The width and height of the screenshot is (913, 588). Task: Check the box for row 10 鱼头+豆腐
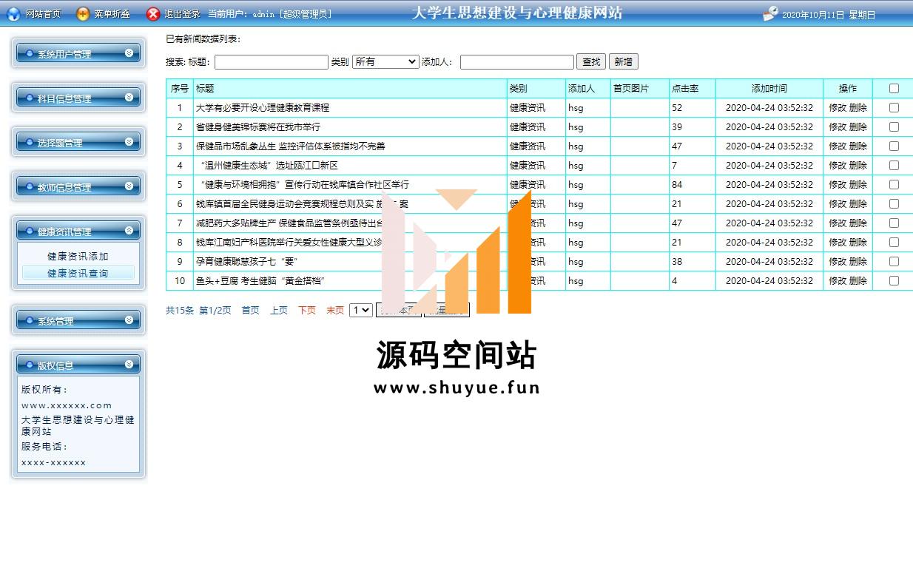894,280
